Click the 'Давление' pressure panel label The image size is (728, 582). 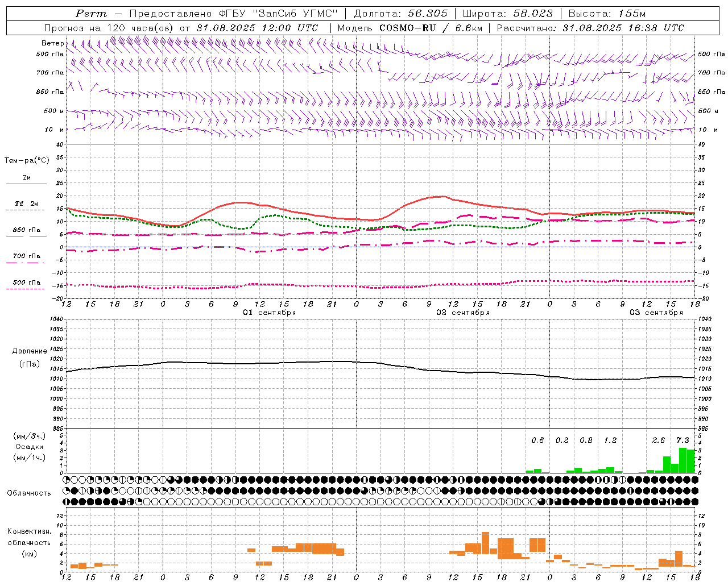[x=30, y=351]
